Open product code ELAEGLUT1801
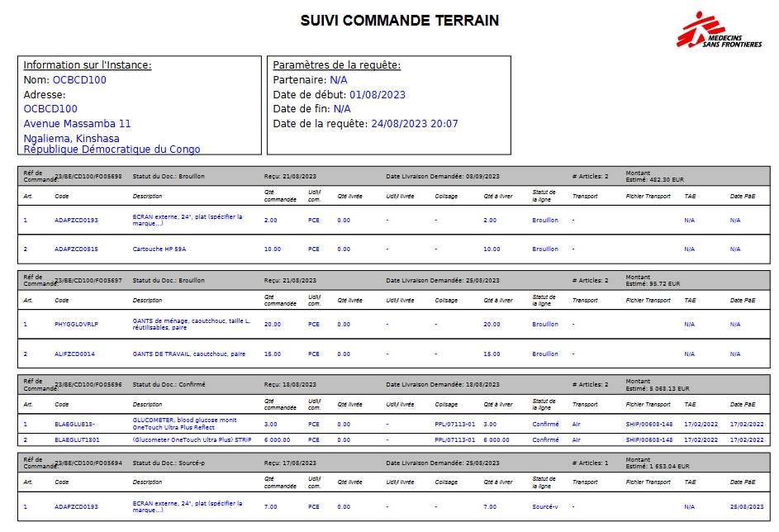 tap(77, 439)
